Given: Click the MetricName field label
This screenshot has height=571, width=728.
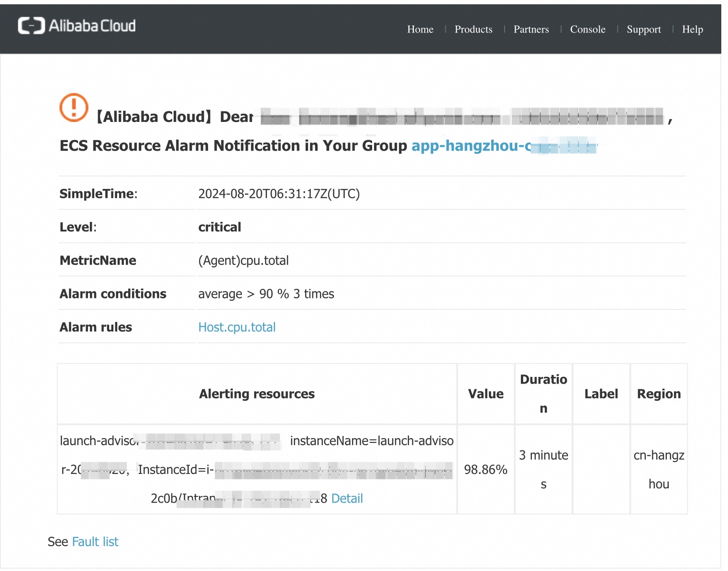Looking at the screenshot, I should click(x=98, y=261).
